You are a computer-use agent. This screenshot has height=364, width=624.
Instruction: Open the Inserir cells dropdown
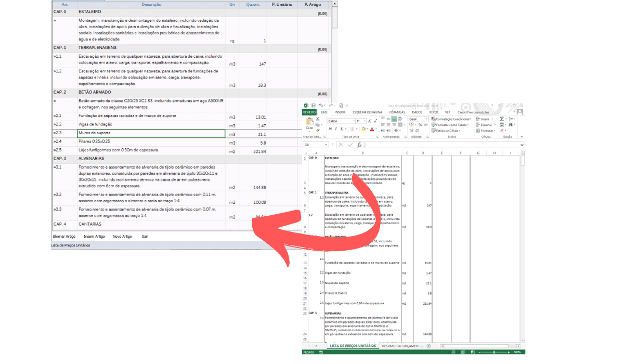[x=484, y=119]
